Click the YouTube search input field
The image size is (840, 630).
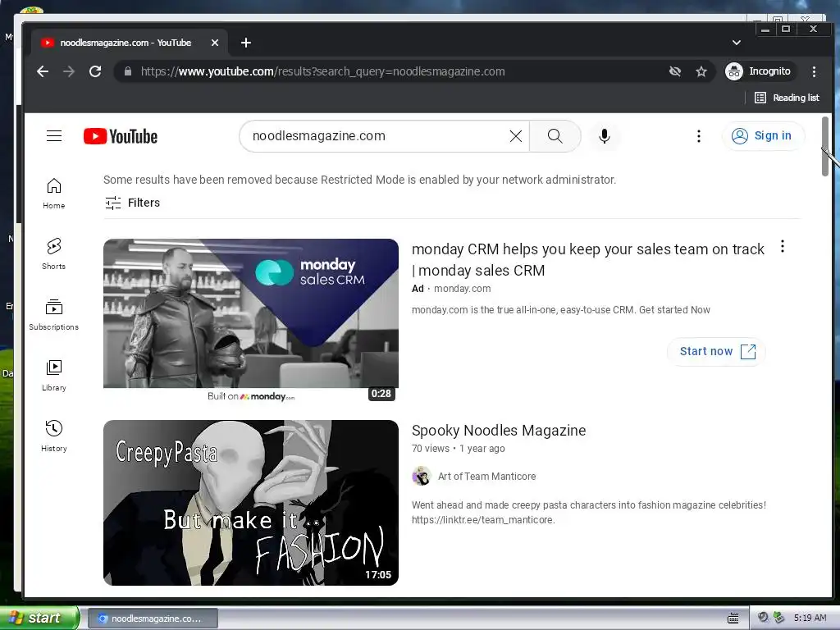[377, 136]
